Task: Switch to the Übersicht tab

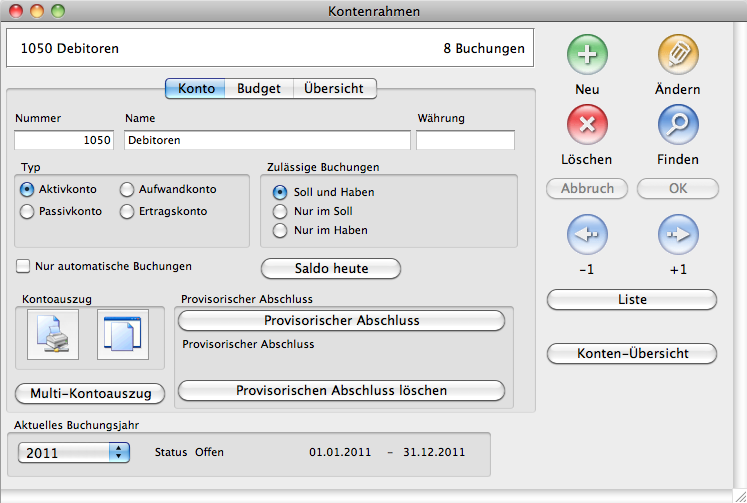Action: pos(335,89)
